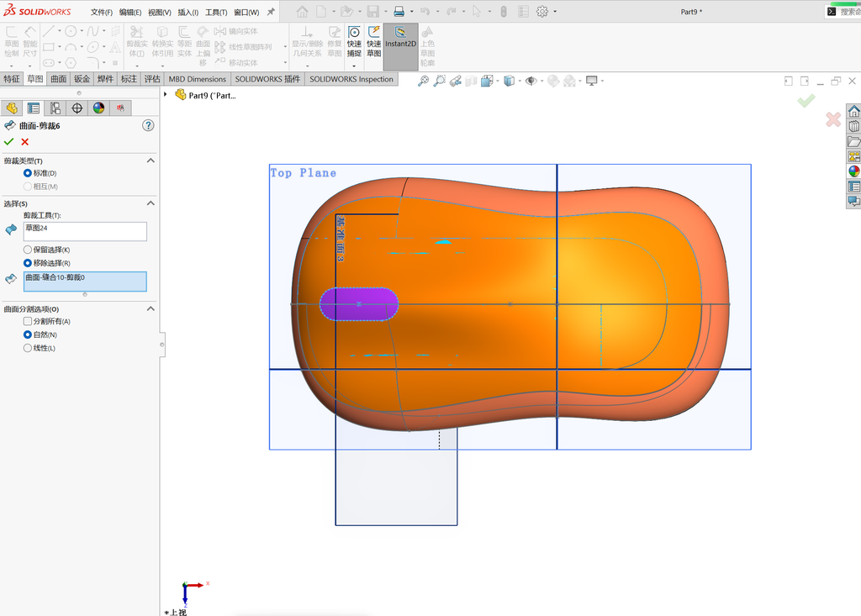Enable the 分割所有(A) checkbox
This screenshot has height=616, width=861.
pyautogui.click(x=28, y=321)
